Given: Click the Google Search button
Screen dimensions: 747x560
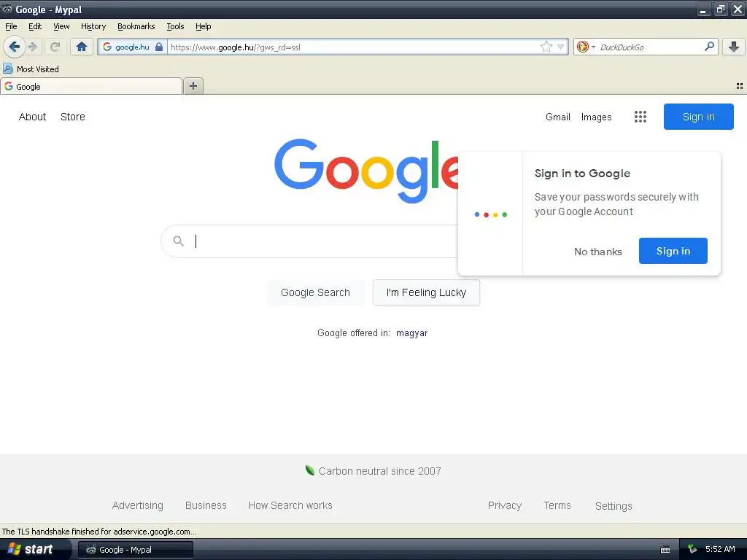Looking at the screenshot, I should point(315,292).
